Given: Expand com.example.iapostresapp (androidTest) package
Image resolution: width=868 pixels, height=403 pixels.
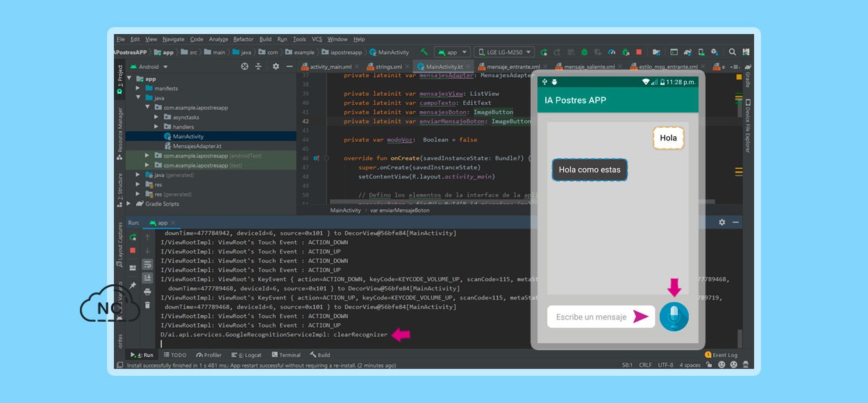Looking at the screenshot, I should click(x=147, y=156).
